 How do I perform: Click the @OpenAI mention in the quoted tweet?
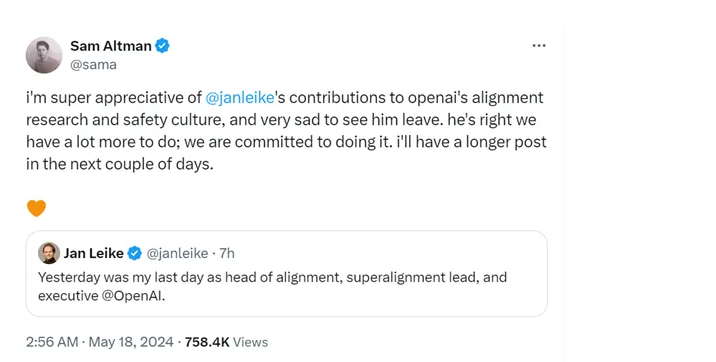132,296
